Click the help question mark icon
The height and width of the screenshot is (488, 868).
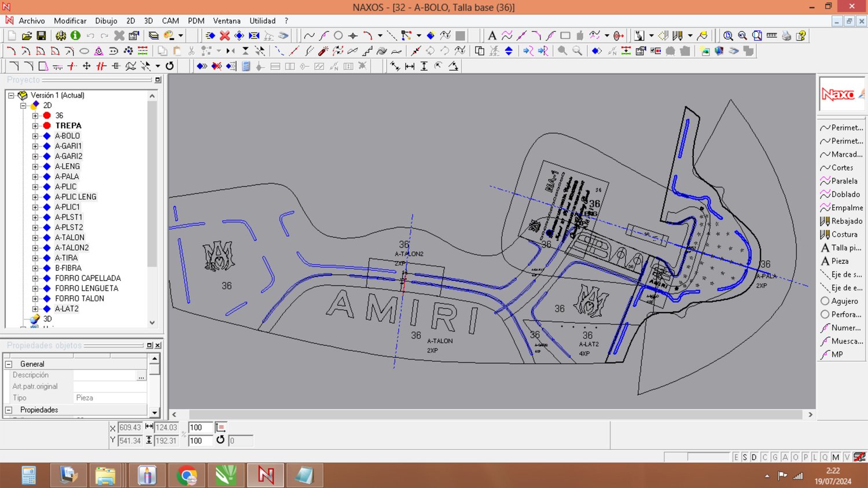coord(801,36)
